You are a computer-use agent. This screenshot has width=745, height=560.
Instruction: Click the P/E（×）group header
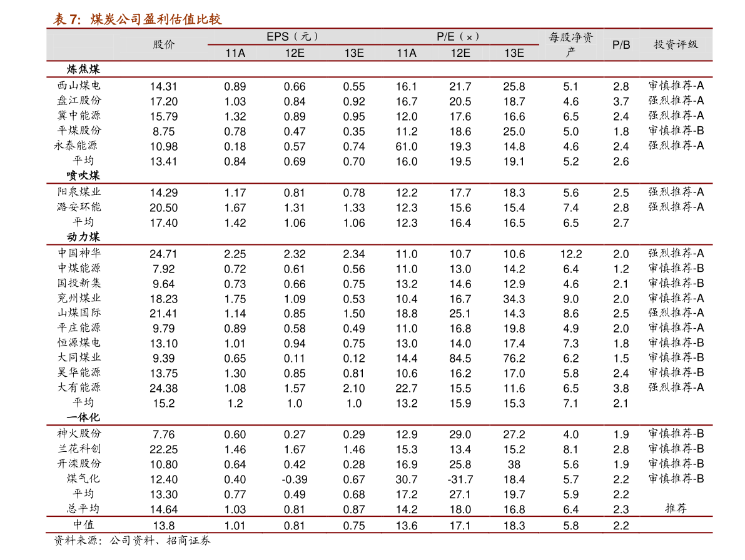pyautogui.click(x=459, y=36)
